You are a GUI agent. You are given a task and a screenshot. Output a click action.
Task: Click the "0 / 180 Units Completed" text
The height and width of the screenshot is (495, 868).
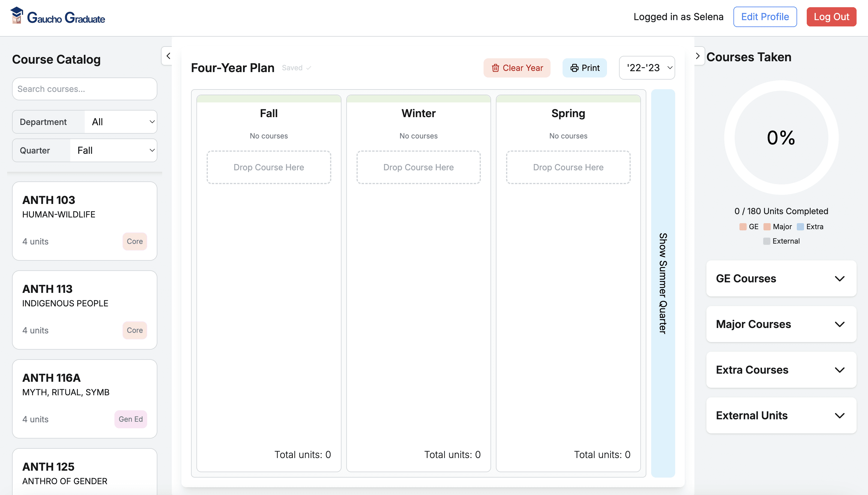(x=781, y=211)
